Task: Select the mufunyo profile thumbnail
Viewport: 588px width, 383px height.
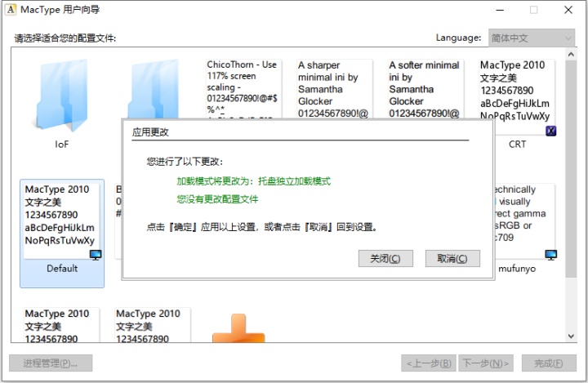Action: 524,221
